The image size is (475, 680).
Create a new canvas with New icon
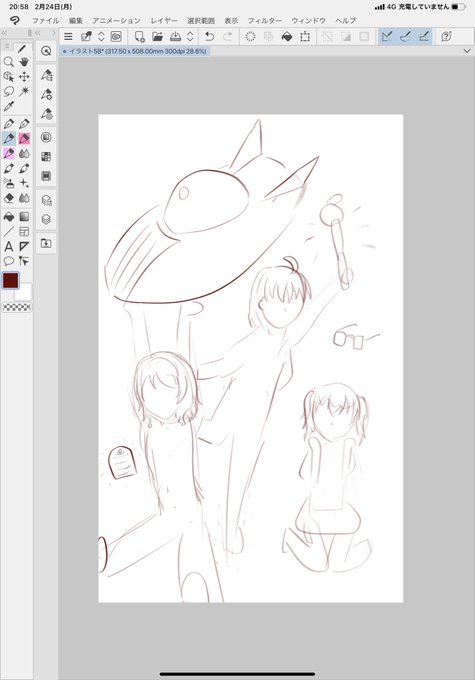[139, 36]
